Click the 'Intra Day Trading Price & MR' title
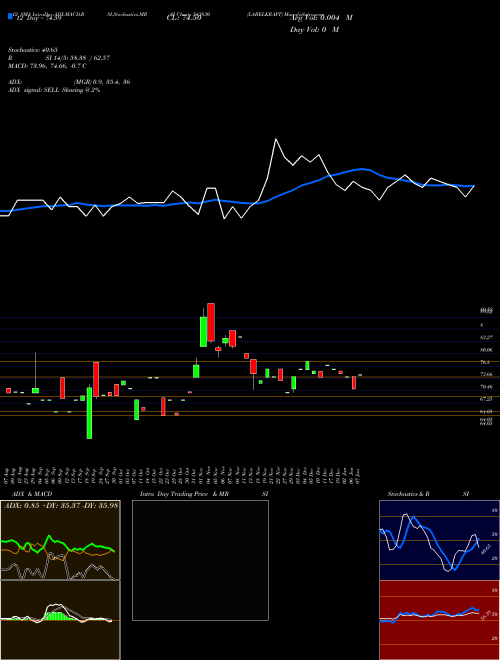This screenshot has height=660, width=500. (x=185, y=494)
